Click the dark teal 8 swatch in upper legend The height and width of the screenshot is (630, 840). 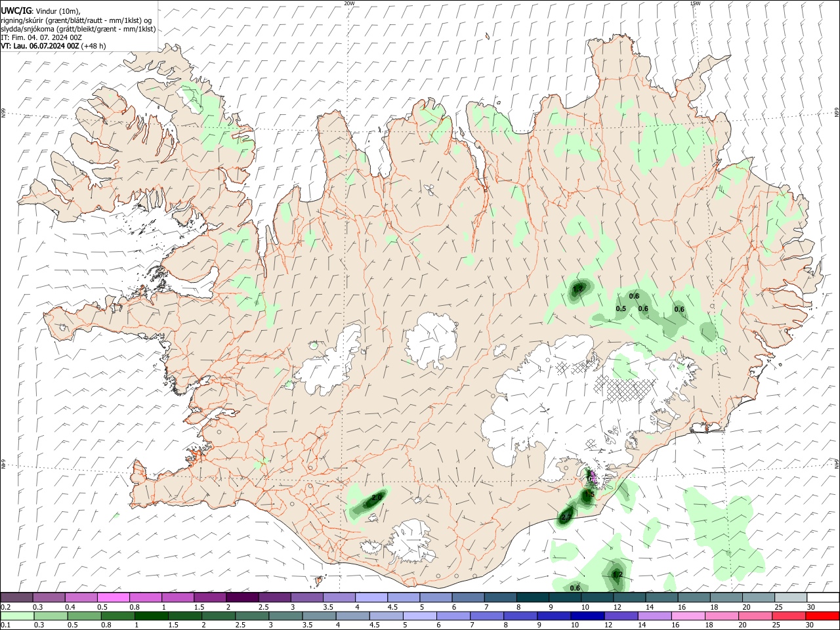(x=532, y=598)
